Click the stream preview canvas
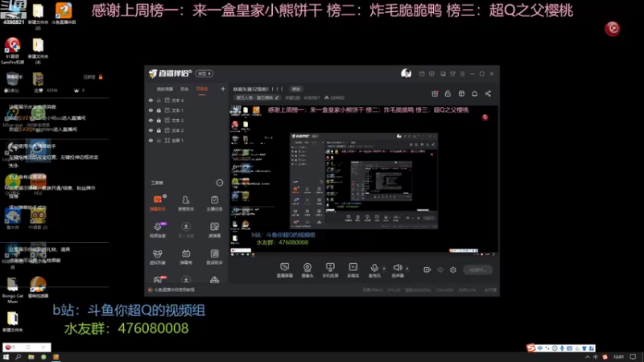The image size is (644, 362). 364,181
